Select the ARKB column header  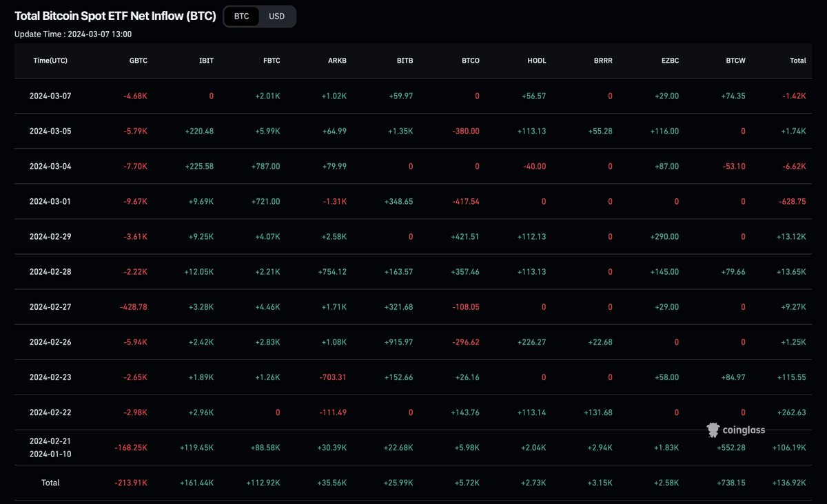(337, 61)
